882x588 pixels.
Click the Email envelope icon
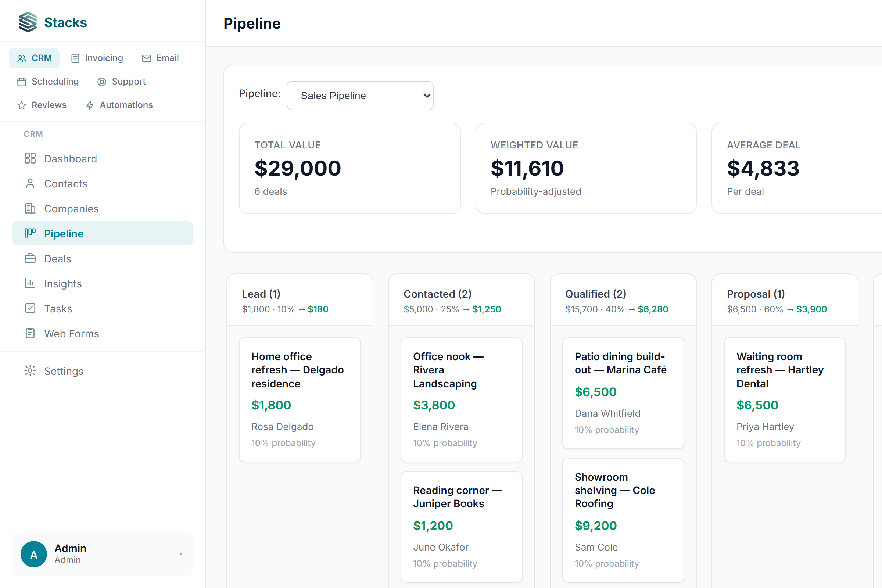(x=147, y=58)
